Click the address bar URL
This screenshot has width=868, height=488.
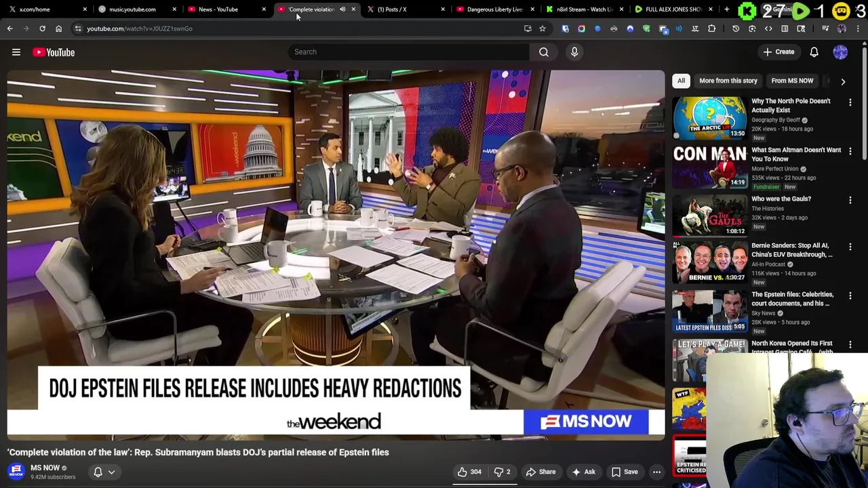tap(140, 28)
